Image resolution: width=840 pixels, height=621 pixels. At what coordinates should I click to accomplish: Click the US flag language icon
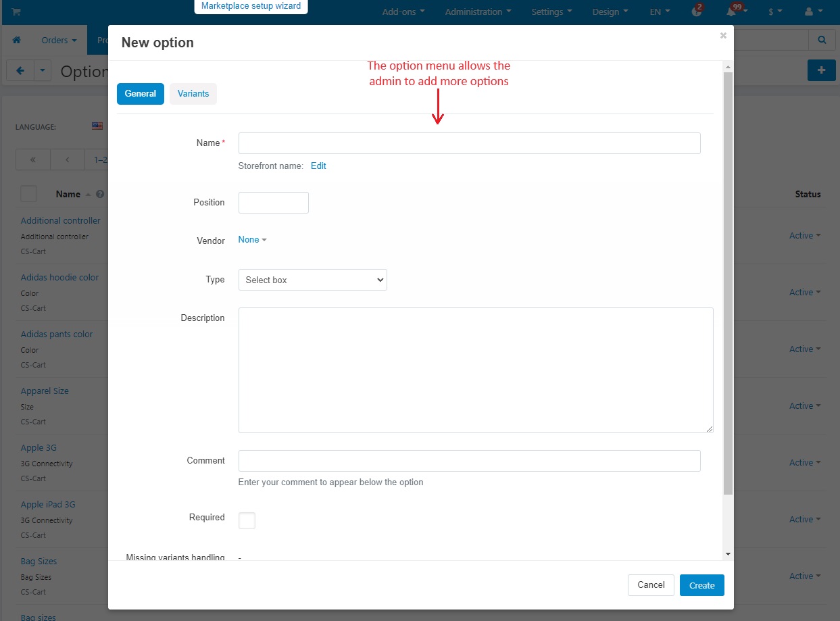[97, 126]
